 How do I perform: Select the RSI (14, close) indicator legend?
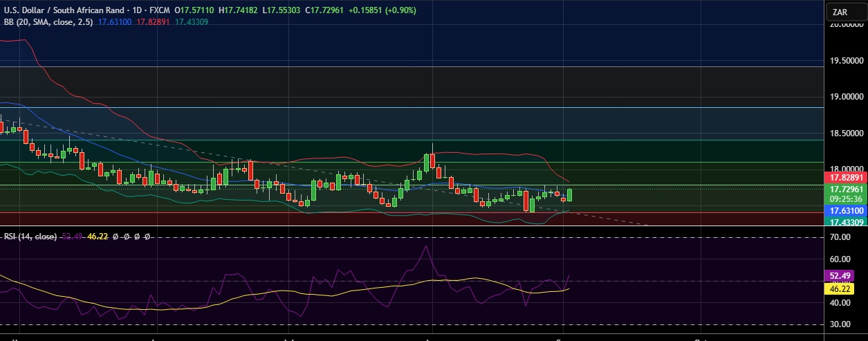[30, 237]
